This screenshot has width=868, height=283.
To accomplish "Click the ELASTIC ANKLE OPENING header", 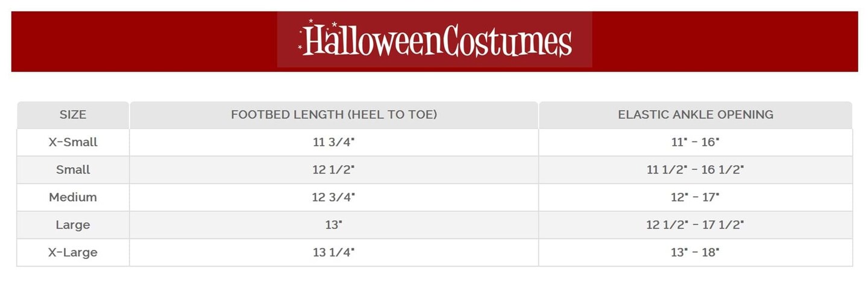I will click(695, 114).
